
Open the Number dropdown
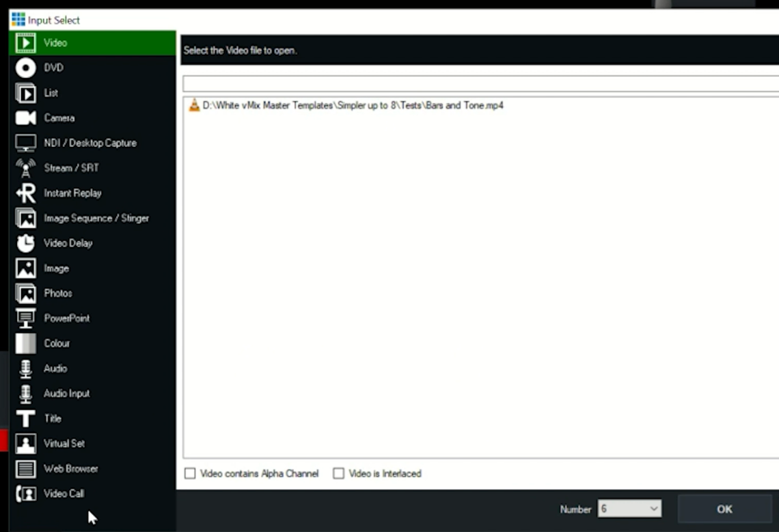629,508
